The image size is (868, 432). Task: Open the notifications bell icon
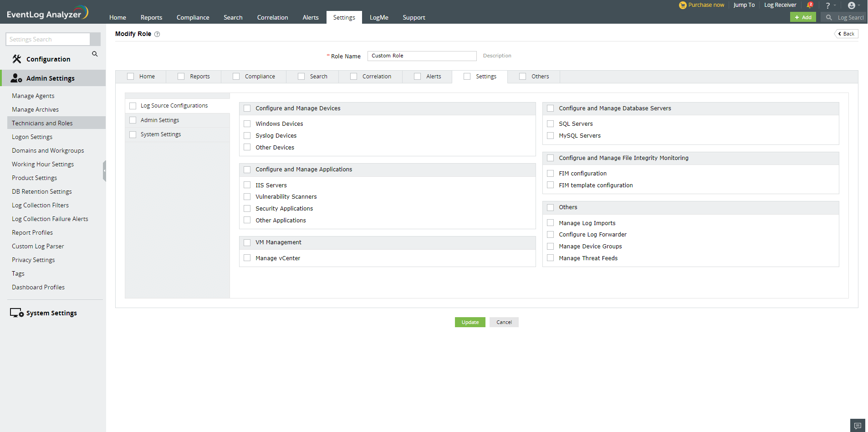point(810,5)
